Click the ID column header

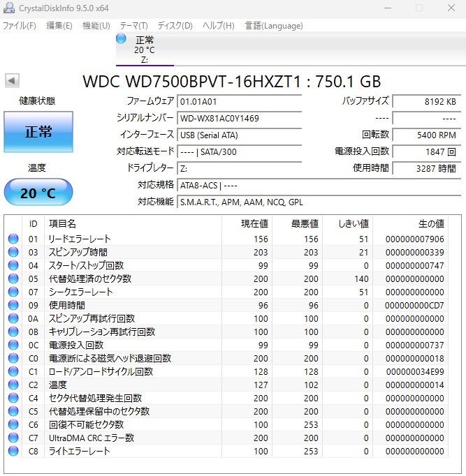tap(33, 224)
